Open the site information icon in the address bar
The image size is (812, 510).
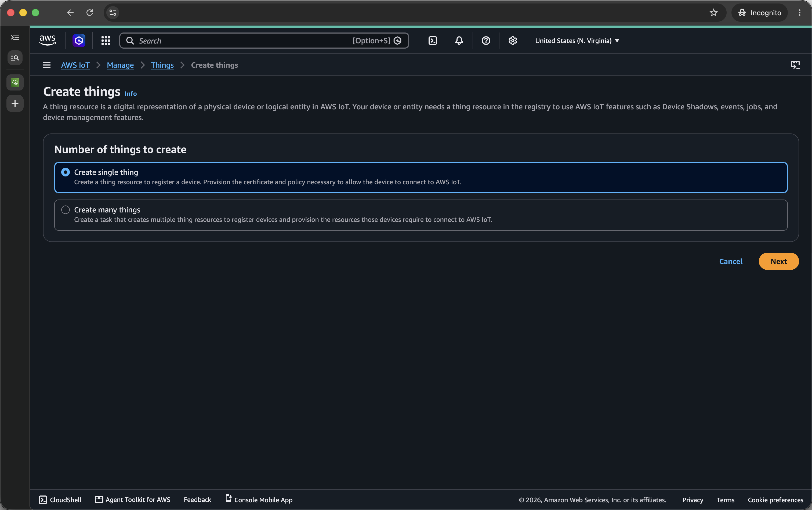(x=113, y=12)
